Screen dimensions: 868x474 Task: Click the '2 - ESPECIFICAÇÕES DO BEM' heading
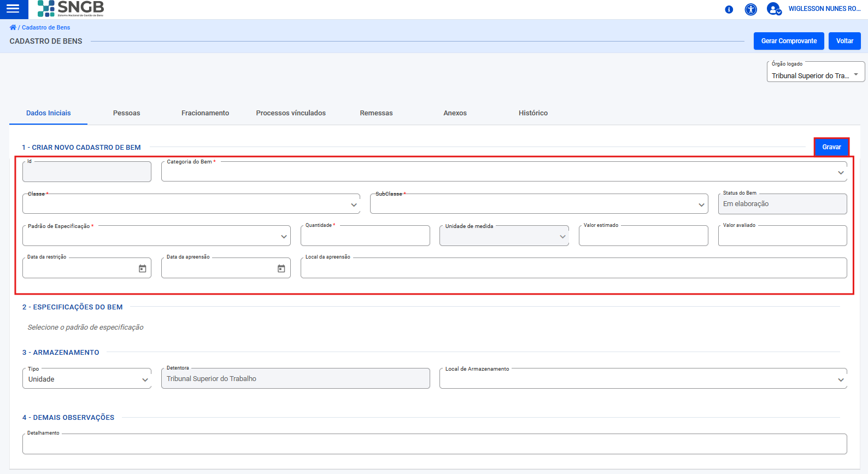[x=72, y=307]
